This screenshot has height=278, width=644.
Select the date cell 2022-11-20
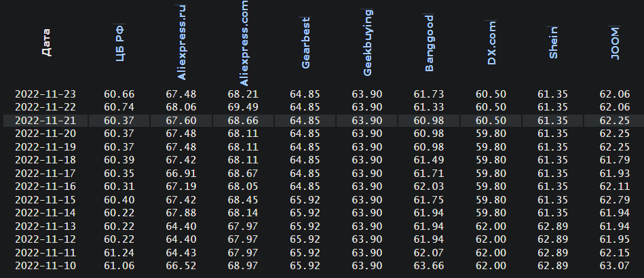tap(45, 134)
